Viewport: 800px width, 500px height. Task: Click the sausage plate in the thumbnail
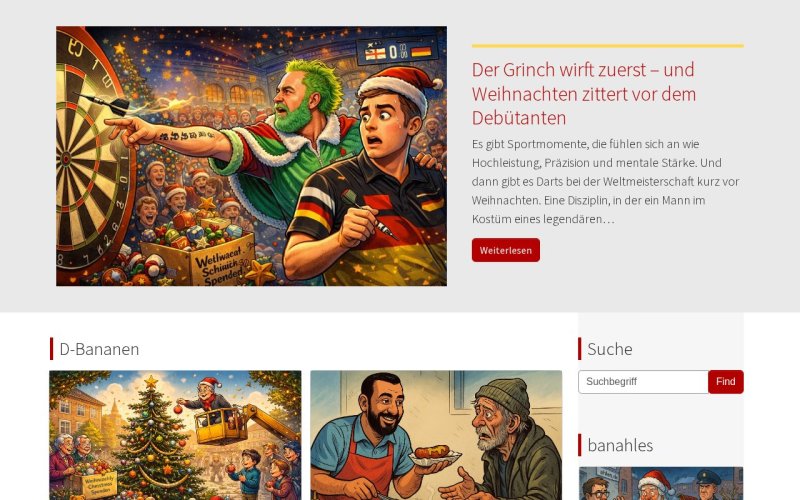click(x=435, y=456)
